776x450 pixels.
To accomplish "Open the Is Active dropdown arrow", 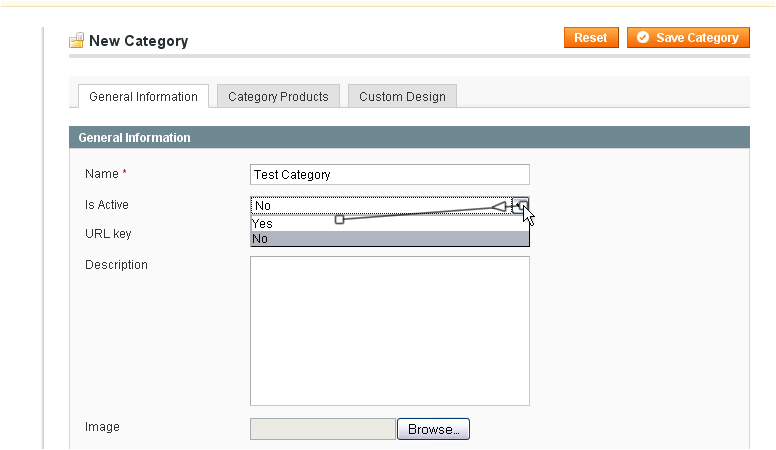I will click(x=521, y=205).
